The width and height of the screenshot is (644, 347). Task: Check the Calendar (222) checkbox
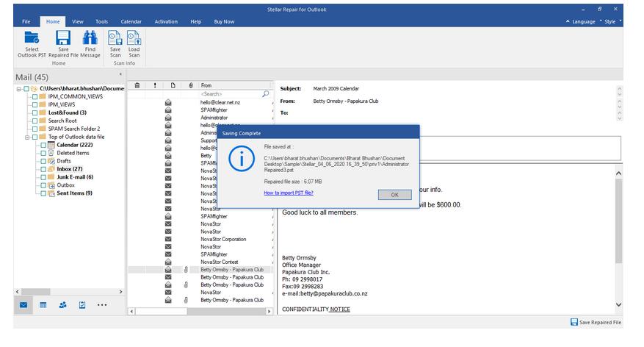(x=43, y=145)
